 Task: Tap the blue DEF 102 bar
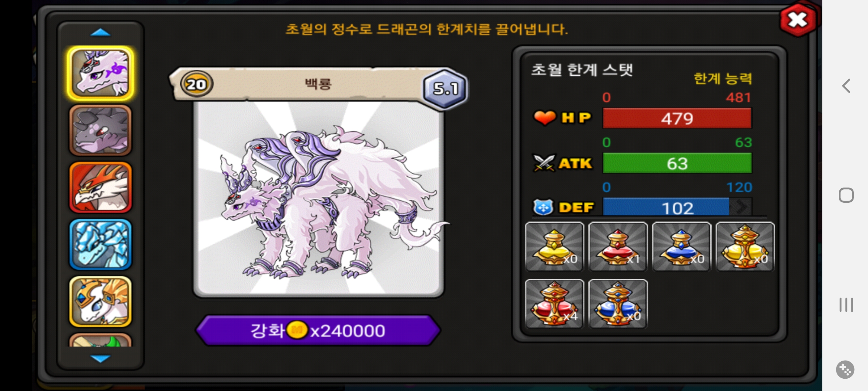tap(677, 208)
